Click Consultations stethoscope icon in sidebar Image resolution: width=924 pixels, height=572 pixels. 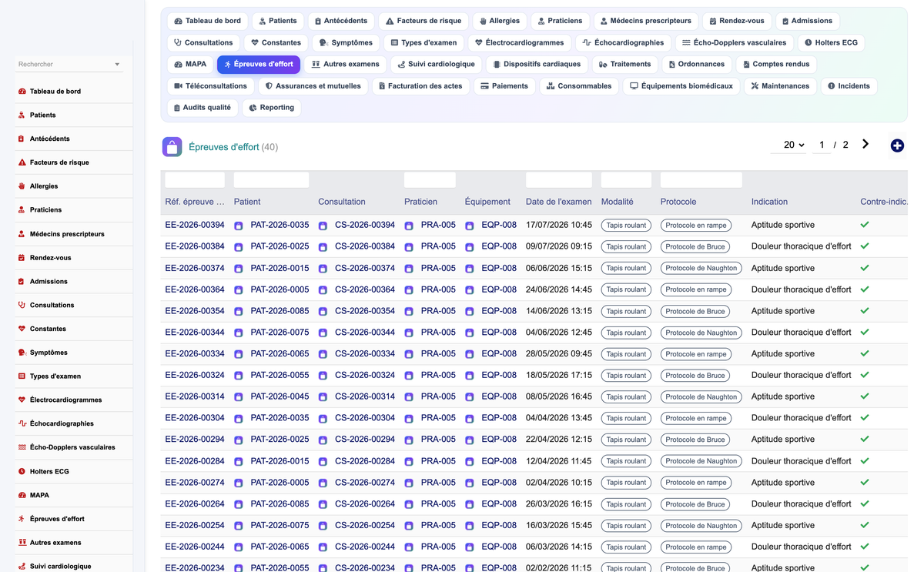pyautogui.click(x=22, y=305)
